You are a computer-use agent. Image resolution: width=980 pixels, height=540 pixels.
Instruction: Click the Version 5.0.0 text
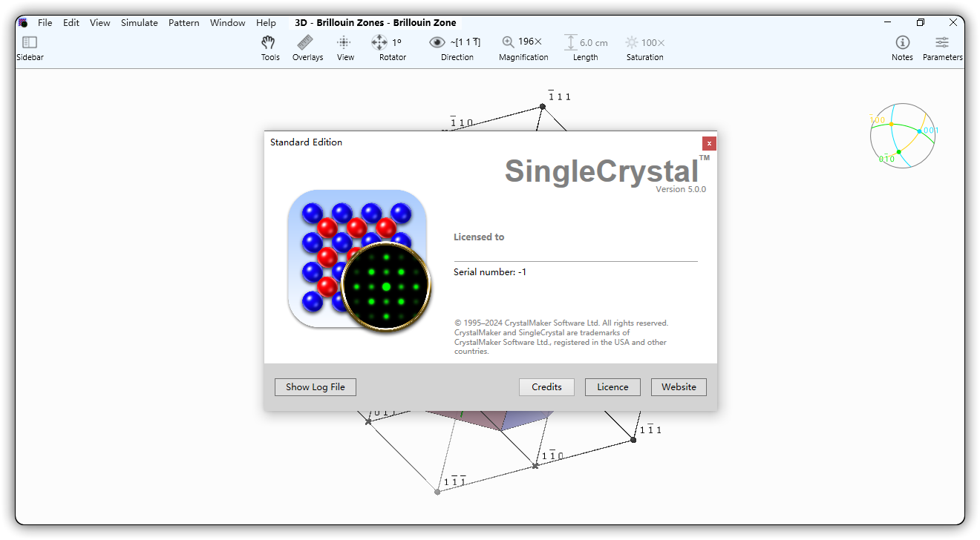pos(681,189)
